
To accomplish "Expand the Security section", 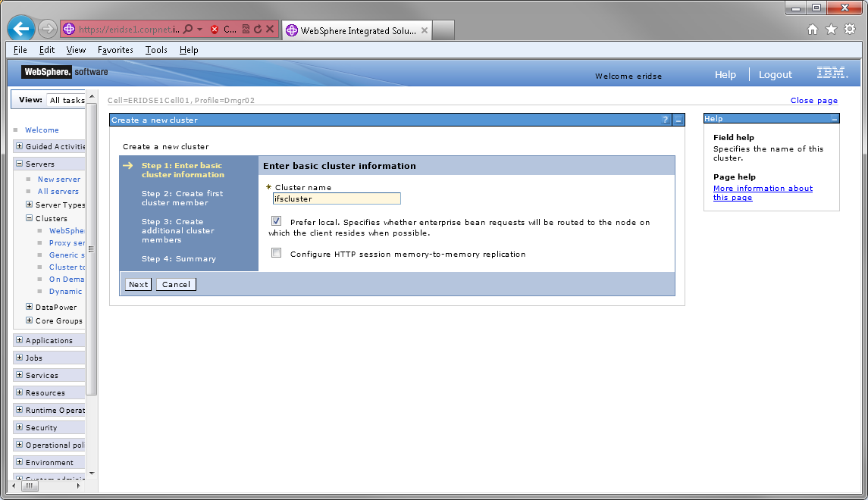I will coord(20,427).
